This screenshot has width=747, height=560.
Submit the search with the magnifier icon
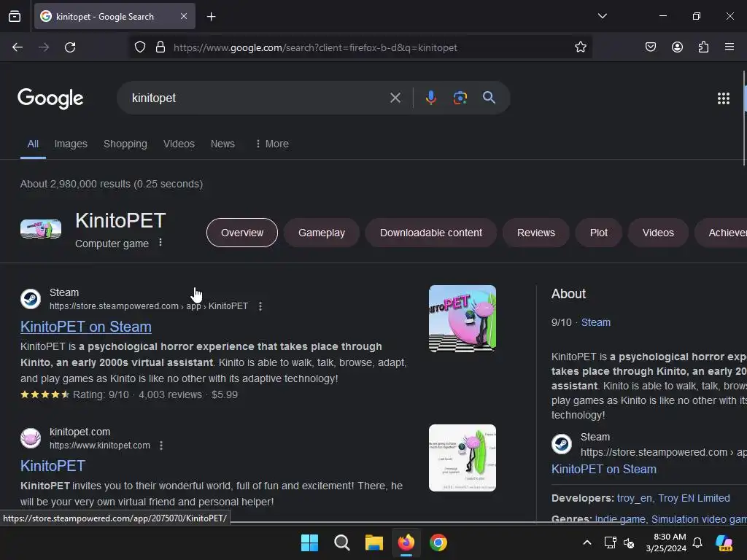[489, 98]
